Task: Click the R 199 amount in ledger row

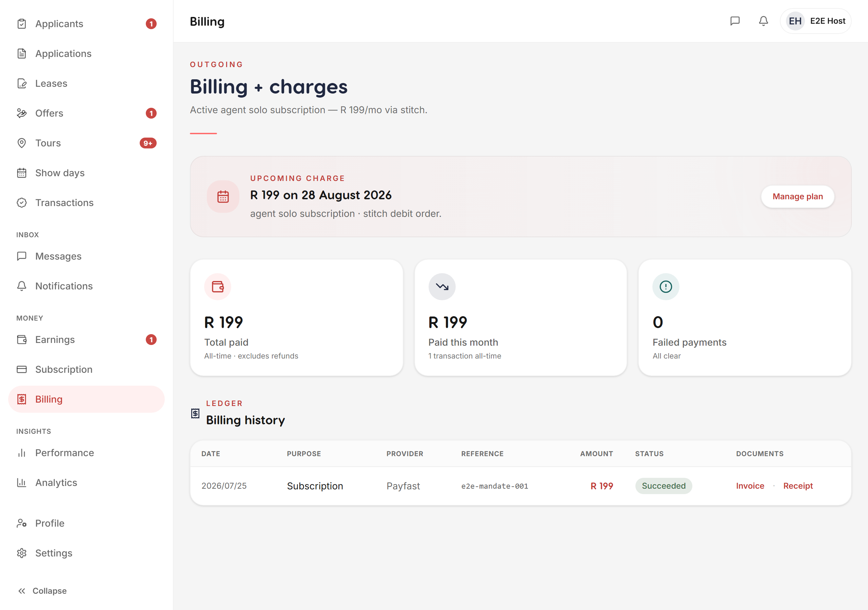Action: coord(602,486)
